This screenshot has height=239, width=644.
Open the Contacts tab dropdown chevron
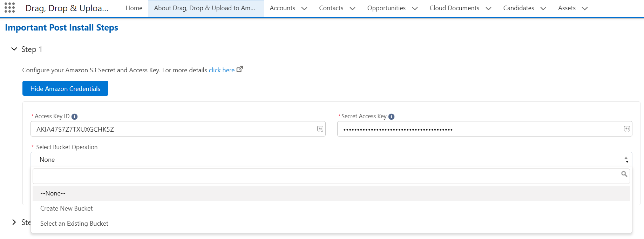352,8
